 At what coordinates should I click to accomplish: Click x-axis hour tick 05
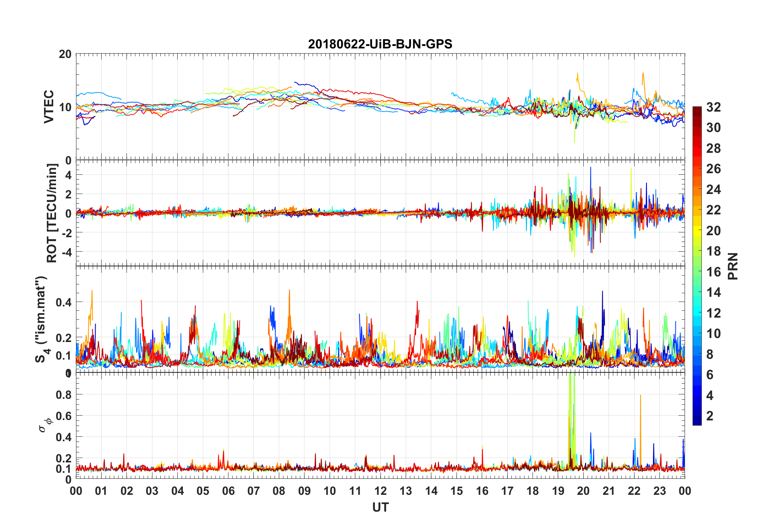tap(203, 491)
